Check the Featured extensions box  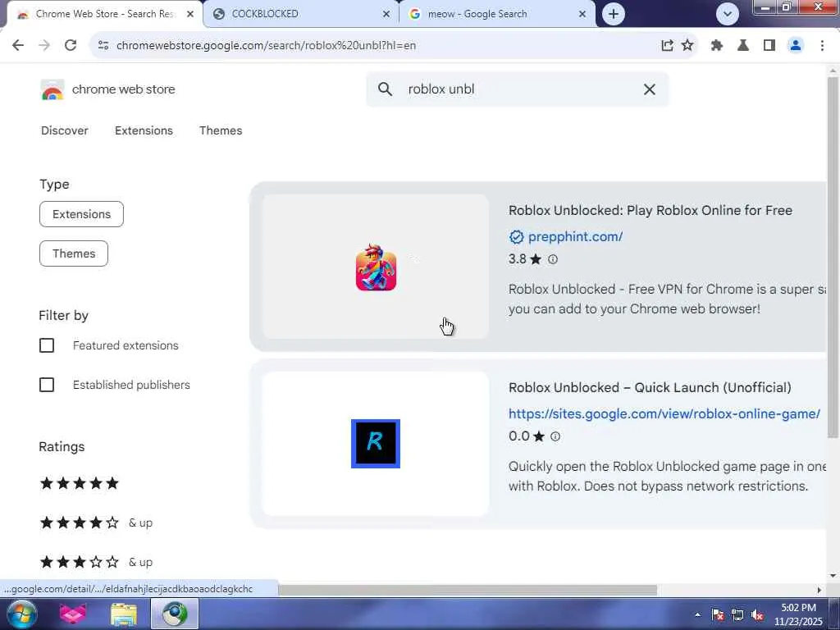pos(47,345)
